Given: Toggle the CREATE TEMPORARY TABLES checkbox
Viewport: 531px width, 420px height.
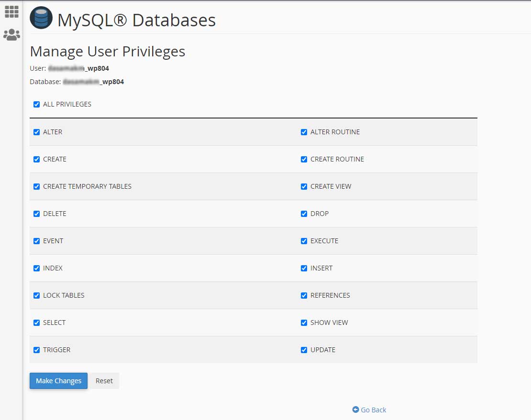Looking at the screenshot, I should 37,186.
